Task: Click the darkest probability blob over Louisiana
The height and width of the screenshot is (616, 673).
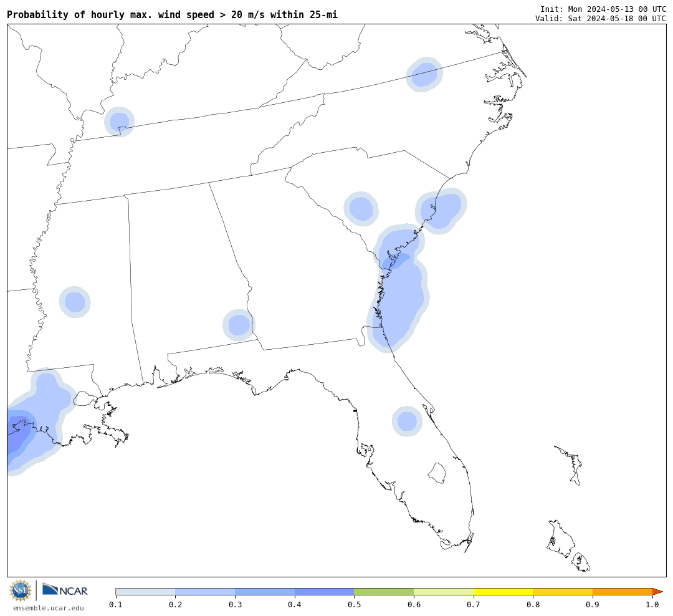Action: click(x=18, y=434)
